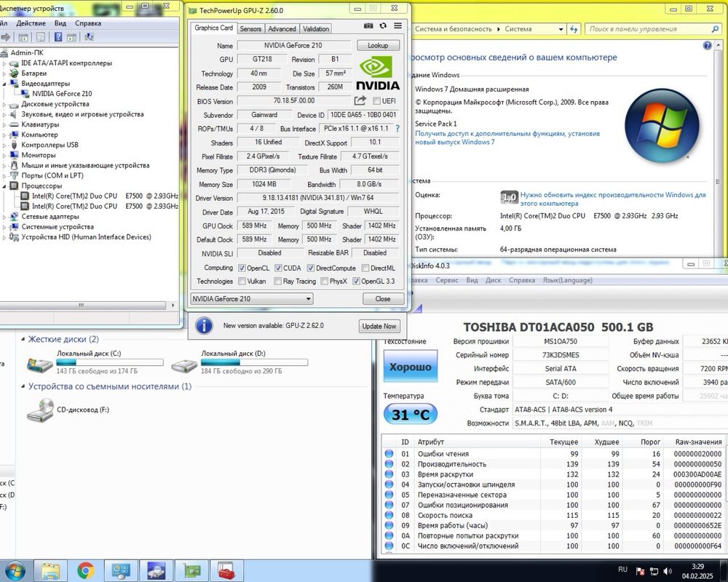The height and width of the screenshot is (582, 728).
Task: Expand the Дисковые устройства node
Action: 4,104
